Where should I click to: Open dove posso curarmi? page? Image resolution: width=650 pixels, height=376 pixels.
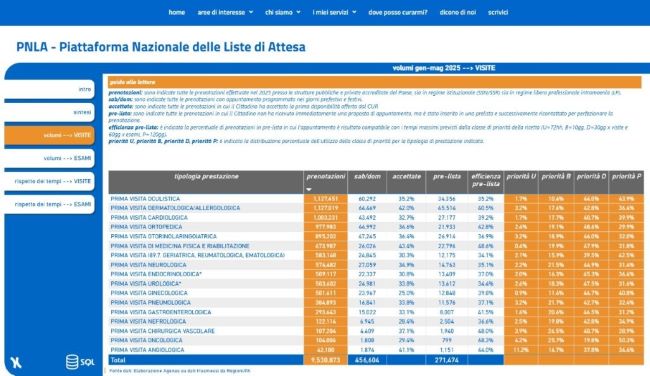pos(398,12)
